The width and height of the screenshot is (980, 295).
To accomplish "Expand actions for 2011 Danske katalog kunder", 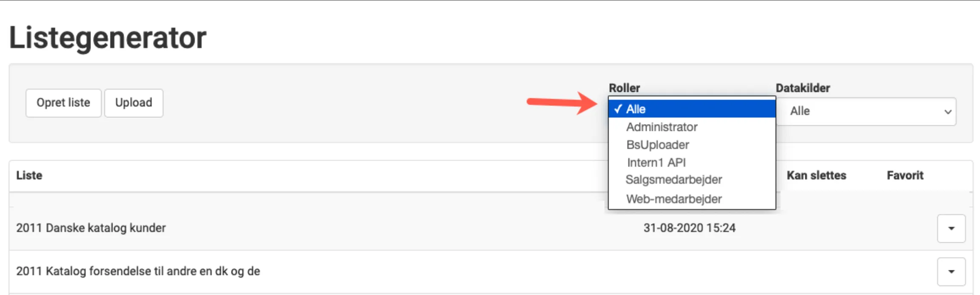I will tap(951, 228).
